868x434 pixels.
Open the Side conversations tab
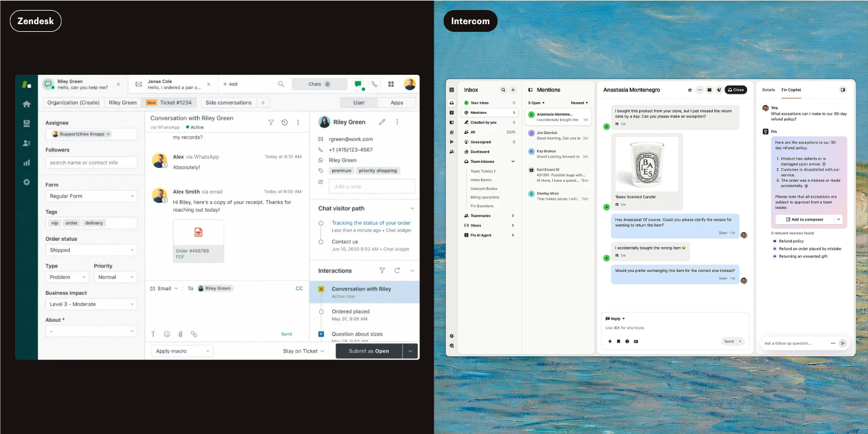point(228,103)
